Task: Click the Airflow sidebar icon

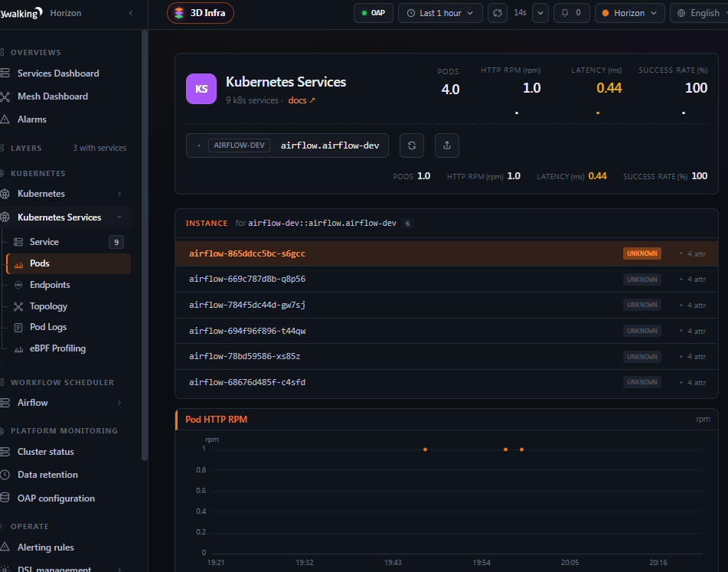Action: (5, 403)
